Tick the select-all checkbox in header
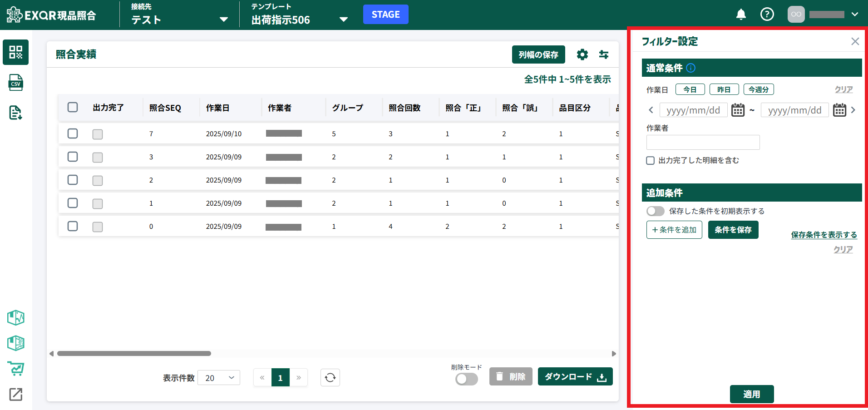The image size is (868, 410). (73, 108)
